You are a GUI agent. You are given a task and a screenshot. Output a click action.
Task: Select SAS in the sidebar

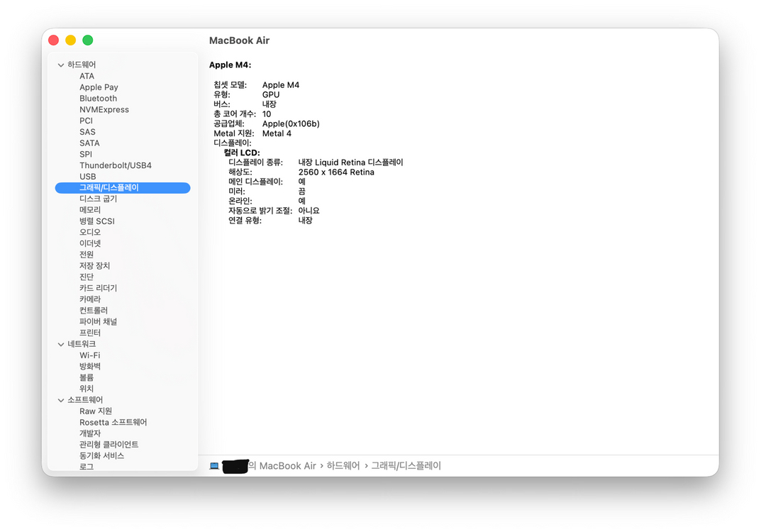point(87,132)
